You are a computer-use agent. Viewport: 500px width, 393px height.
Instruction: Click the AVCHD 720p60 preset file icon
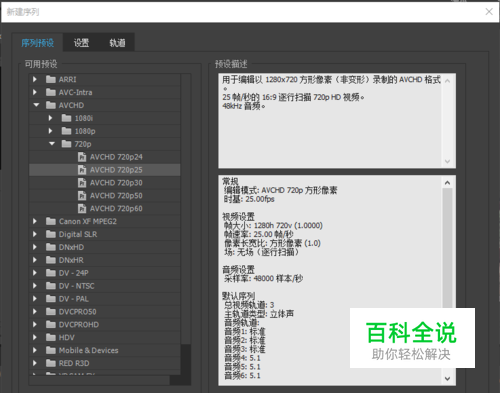pos(82,208)
